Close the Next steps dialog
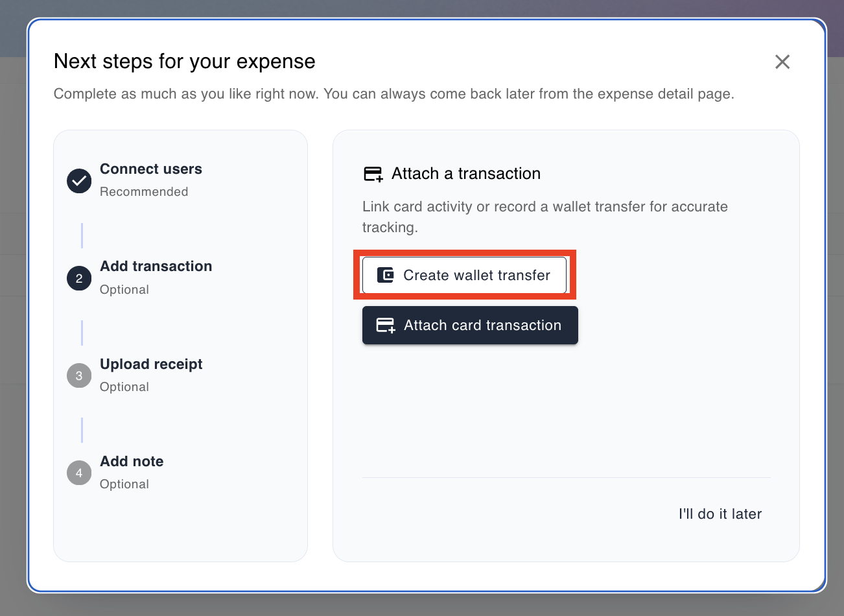844x616 pixels. [x=782, y=62]
